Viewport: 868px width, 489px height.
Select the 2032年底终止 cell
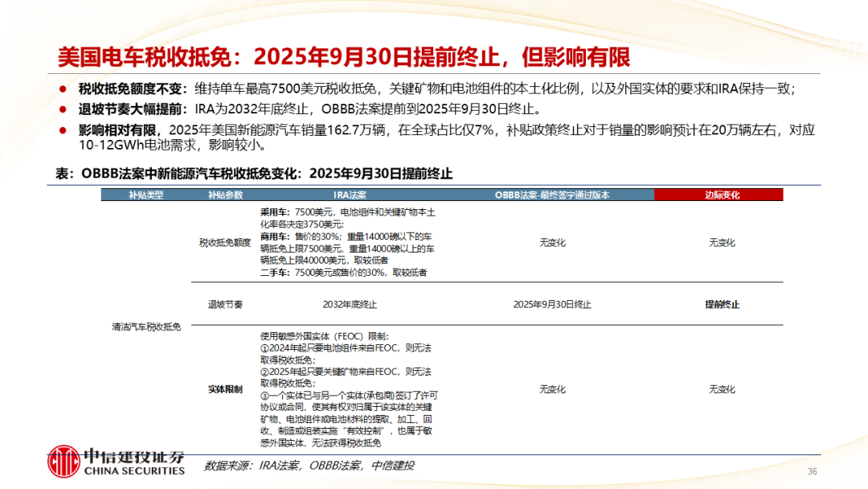(x=350, y=305)
